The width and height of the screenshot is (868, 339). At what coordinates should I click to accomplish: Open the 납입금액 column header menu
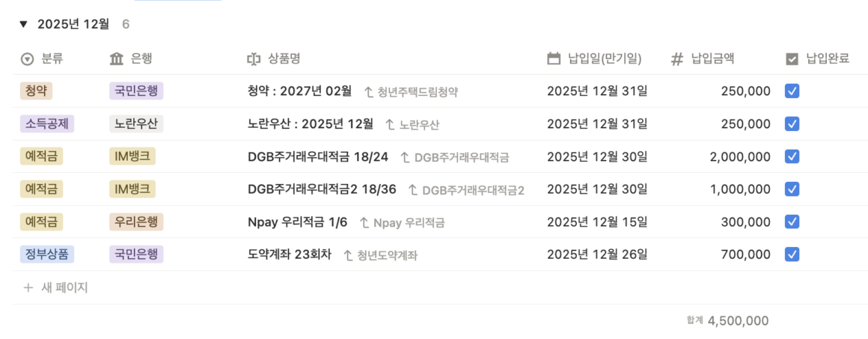tap(712, 59)
